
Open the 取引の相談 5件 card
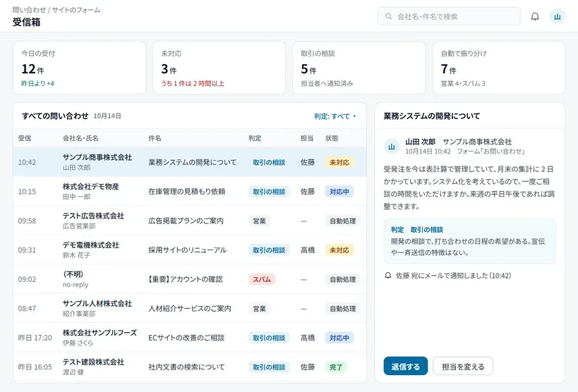tap(359, 68)
